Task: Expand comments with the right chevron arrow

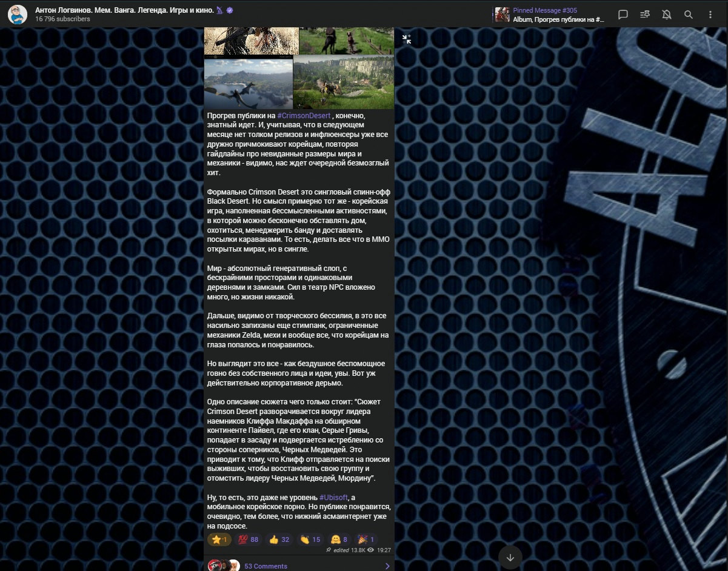Action: click(x=388, y=566)
